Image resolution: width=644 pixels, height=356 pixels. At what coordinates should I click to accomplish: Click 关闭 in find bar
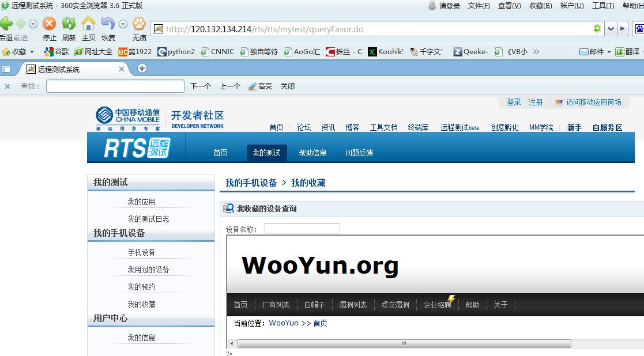(x=288, y=86)
